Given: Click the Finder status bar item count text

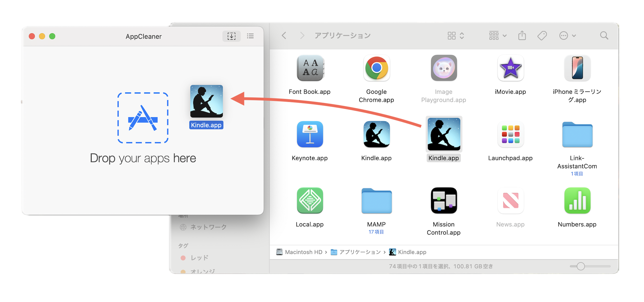Looking at the screenshot, I should tap(441, 266).
